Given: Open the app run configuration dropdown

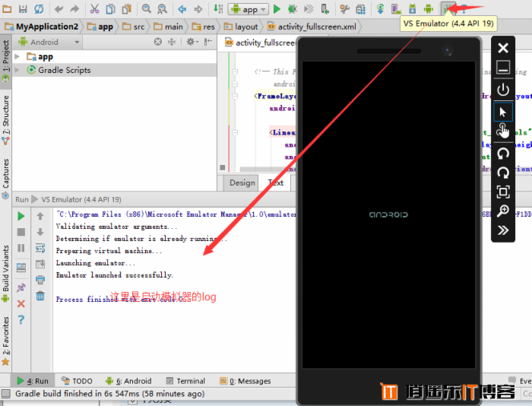Looking at the screenshot, I should coord(249,9).
